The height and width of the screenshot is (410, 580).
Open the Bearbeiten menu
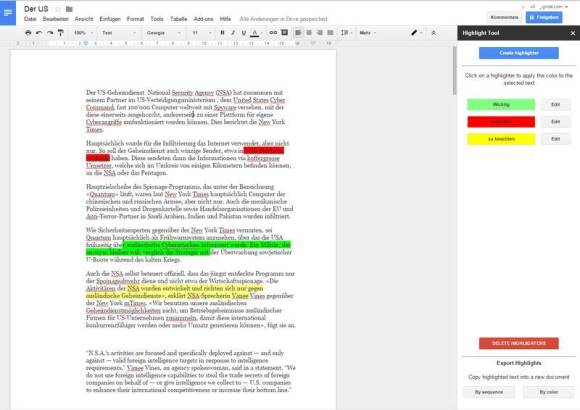55,19
